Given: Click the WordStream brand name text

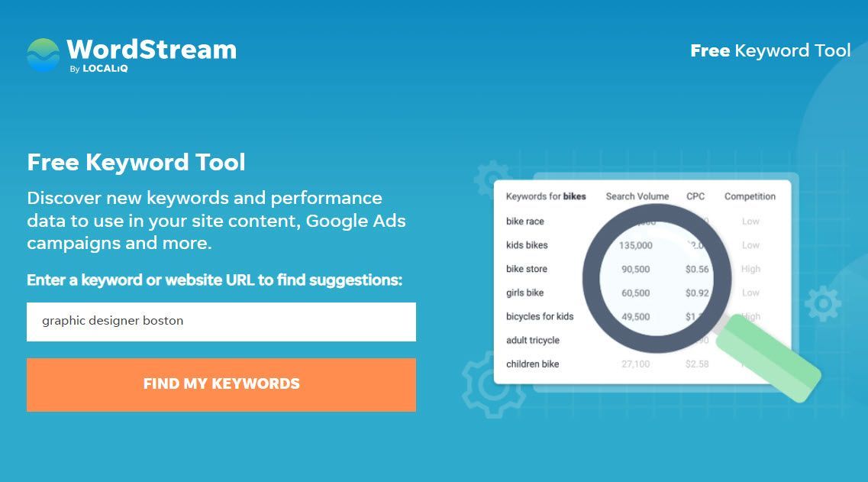Looking at the screenshot, I should [x=152, y=50].
